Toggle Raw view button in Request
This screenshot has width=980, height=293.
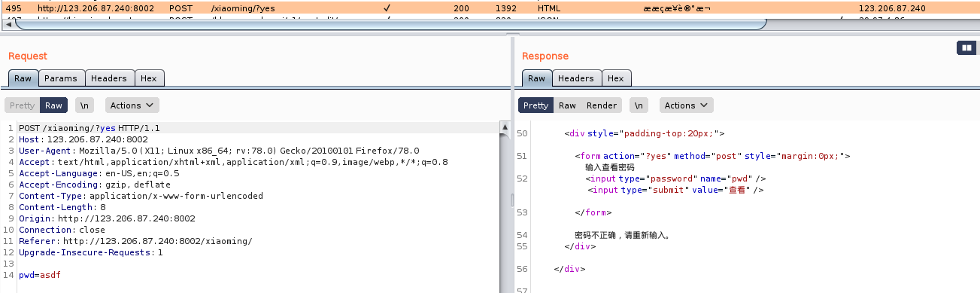[x=53, y=105]
